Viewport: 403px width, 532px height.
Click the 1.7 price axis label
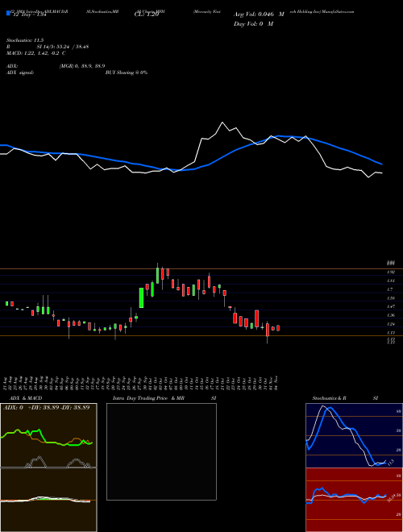(389, 289)
